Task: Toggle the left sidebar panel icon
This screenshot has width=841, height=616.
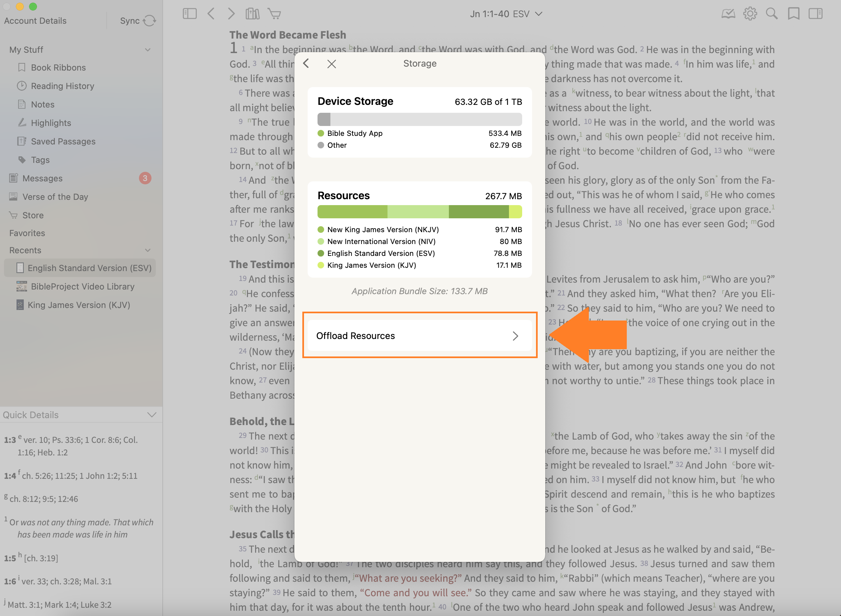Action: coord(189,14)
